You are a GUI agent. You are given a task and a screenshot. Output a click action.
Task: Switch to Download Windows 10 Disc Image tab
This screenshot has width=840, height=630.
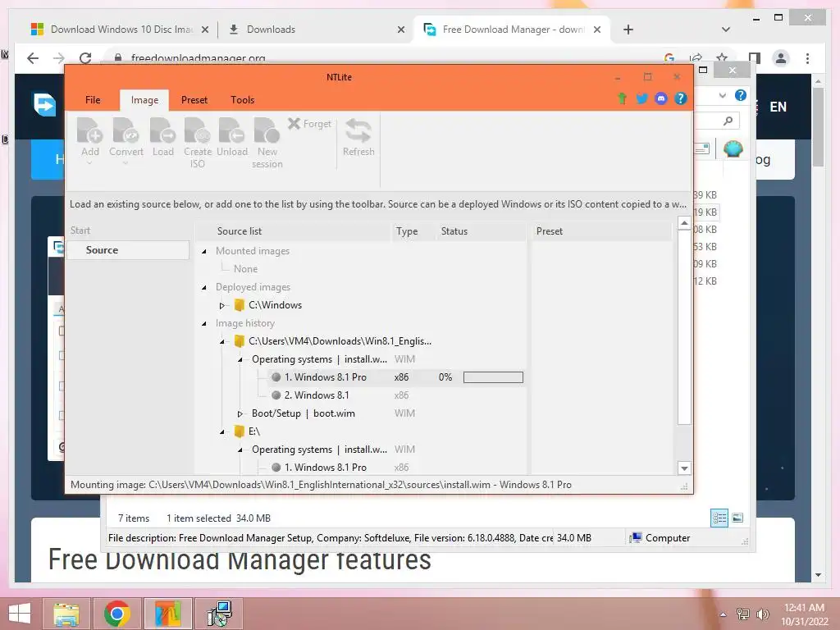pyautogui.click(x=120, y=30)
